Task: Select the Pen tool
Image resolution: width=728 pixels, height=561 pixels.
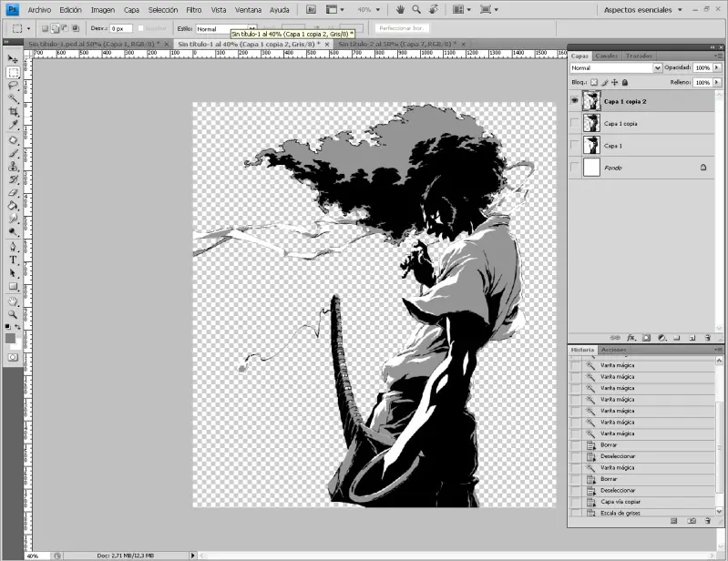Action: (13, 247)
